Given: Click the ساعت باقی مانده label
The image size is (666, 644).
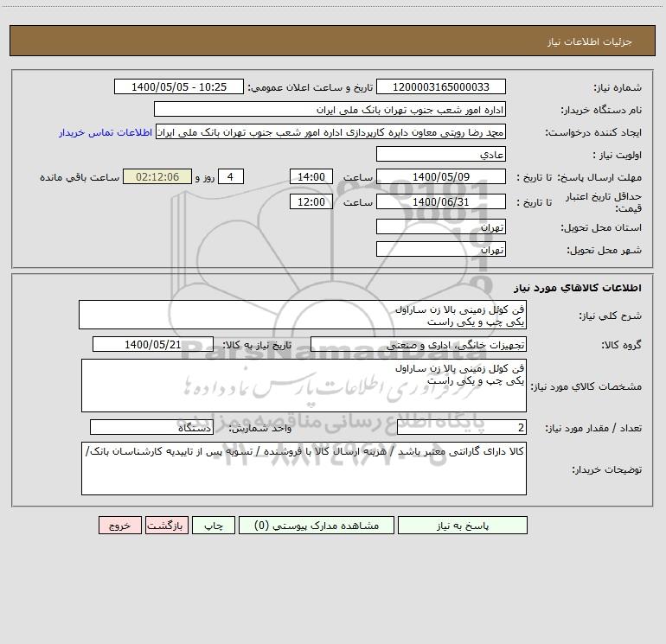Looking at the screenshot, I should [x=80, y=177].
